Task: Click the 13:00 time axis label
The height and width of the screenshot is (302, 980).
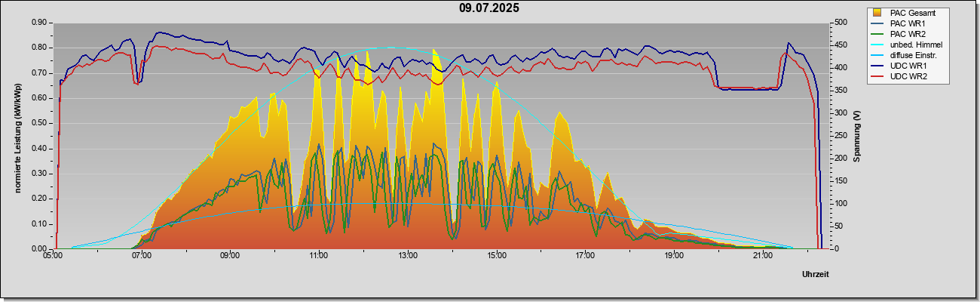Action: [x=407, y=256]
